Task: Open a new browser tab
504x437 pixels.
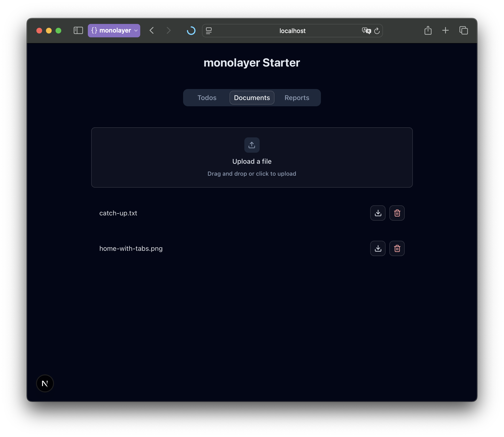Action: tap(445, 30)
